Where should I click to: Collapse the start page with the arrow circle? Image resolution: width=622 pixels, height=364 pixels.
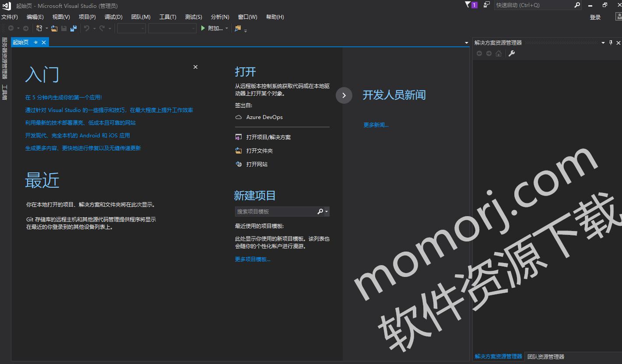tap(344, 95)
